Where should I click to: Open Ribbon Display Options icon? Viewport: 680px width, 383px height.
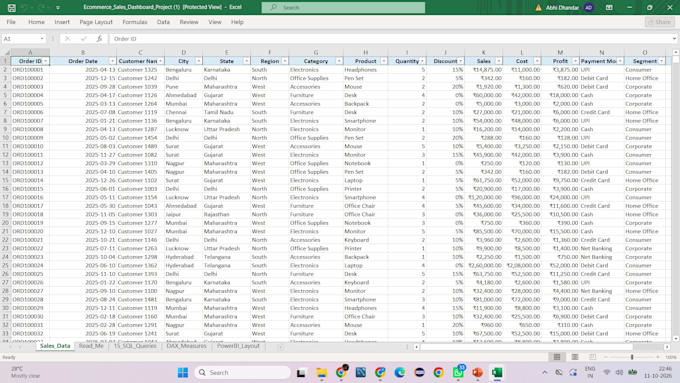609,7
